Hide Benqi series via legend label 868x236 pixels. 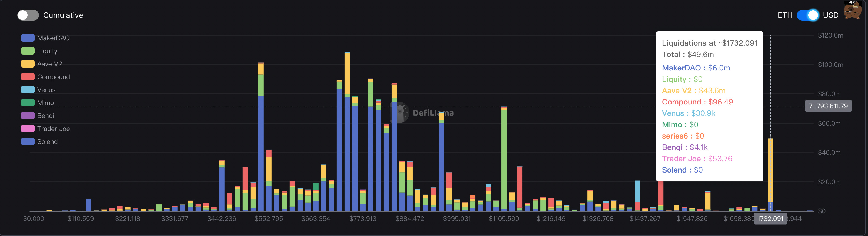tap(45, 116)
